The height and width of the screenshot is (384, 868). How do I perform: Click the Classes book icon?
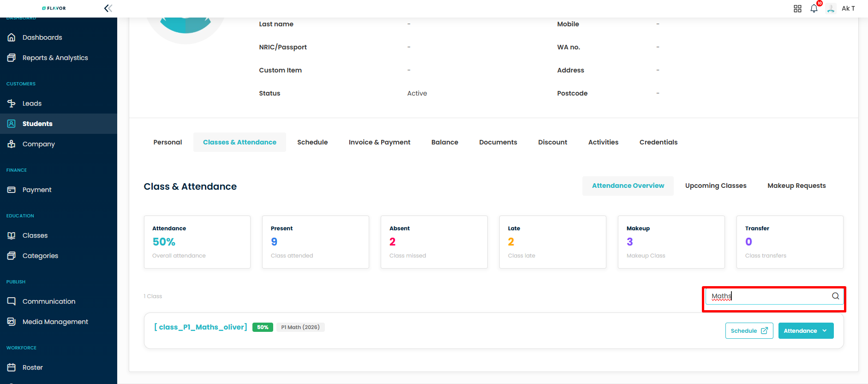12,235
